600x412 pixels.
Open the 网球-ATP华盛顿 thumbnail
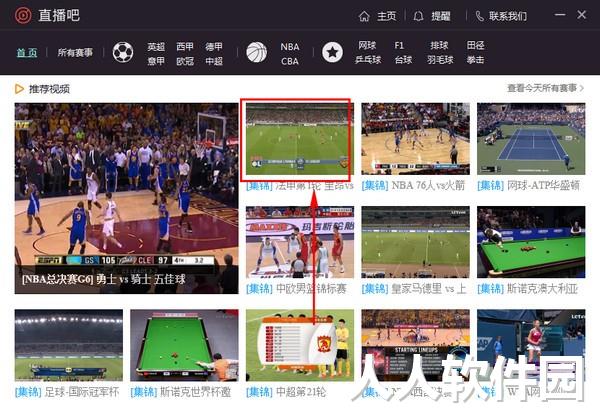531,138
